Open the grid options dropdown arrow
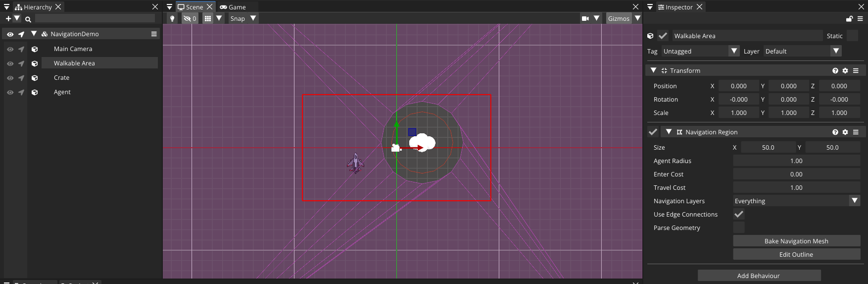Image resolution: width=868 pixels, height=284 pixels. click(219, 18)
